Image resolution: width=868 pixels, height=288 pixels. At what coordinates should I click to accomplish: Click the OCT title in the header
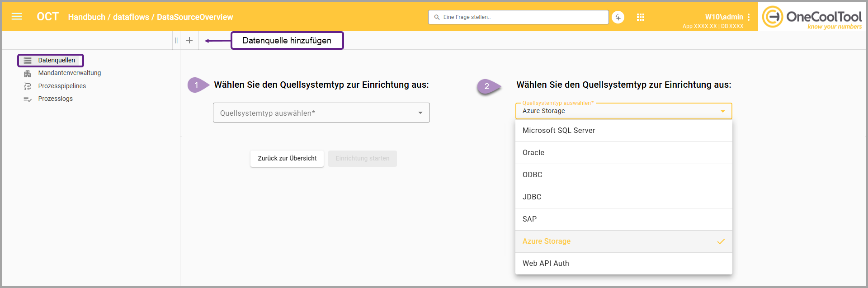pos(47,17)
